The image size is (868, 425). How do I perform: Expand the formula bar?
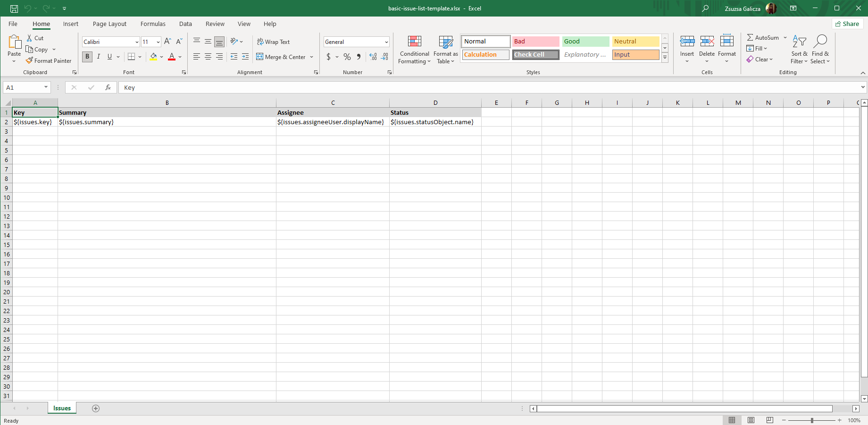863,87
